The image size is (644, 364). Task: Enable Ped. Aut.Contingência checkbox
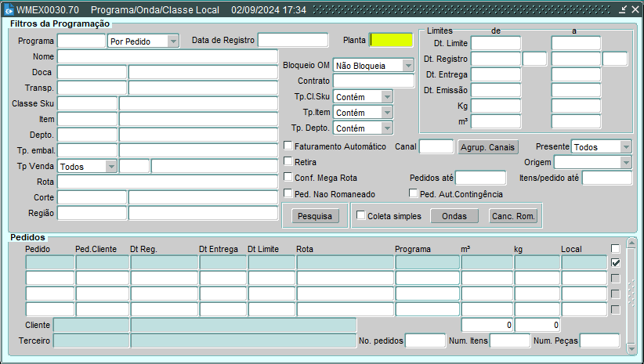(x=414, y=193)
